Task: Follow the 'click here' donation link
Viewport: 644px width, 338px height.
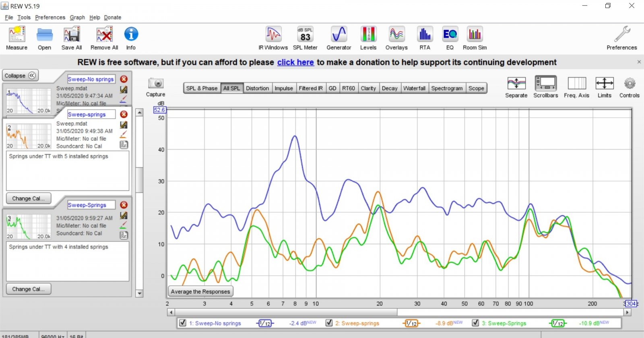Action: 295,62
